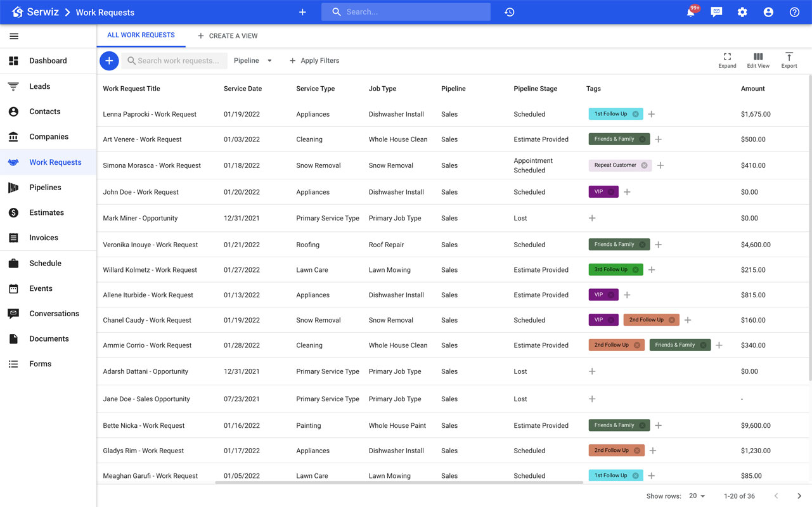
Task: Open Companies in the sidebar
Action: (x=48, y=137)
